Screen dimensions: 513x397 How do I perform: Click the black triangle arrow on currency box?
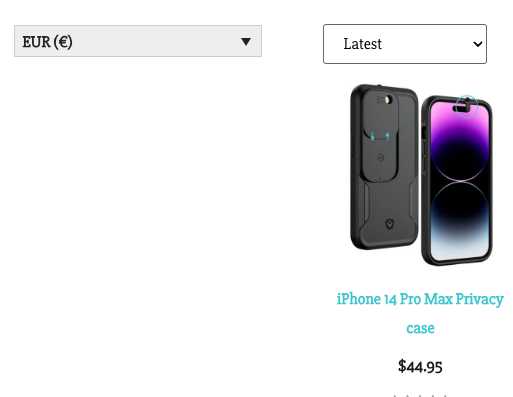click(x=246, y=42)
